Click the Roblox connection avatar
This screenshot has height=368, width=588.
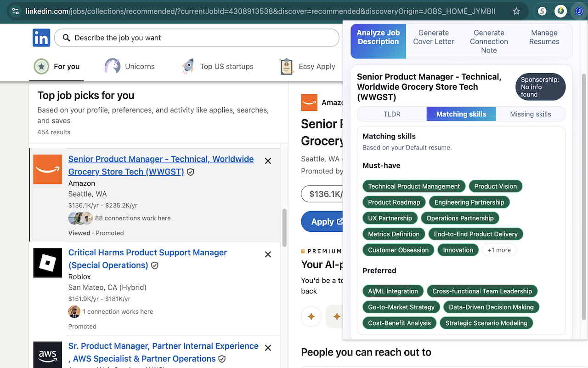coord(74,311)
